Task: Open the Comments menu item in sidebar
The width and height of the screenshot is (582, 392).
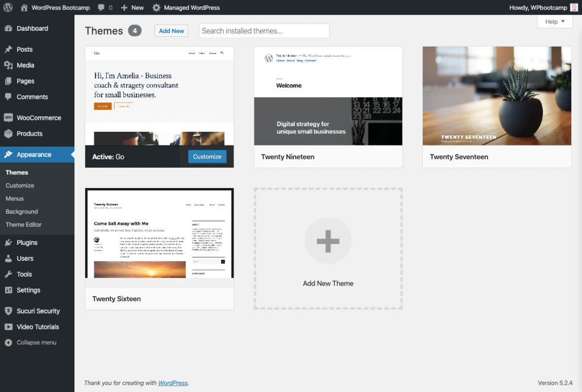Action: [37, 97]
